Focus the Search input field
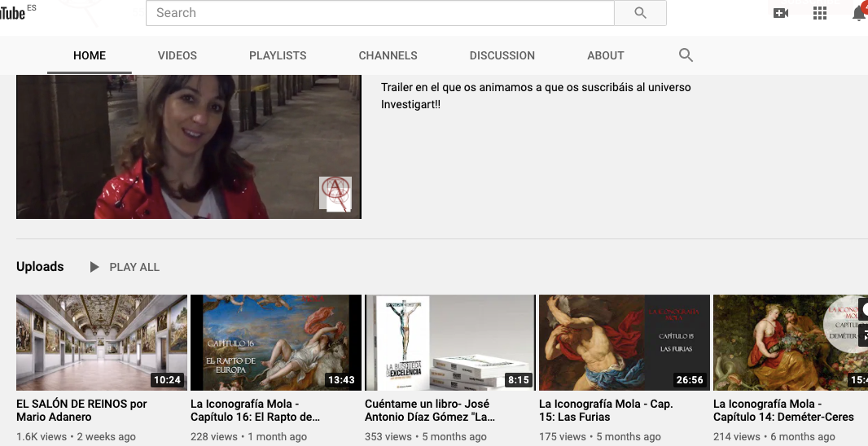This screenshot has height=446, width=868. [379, 13]
